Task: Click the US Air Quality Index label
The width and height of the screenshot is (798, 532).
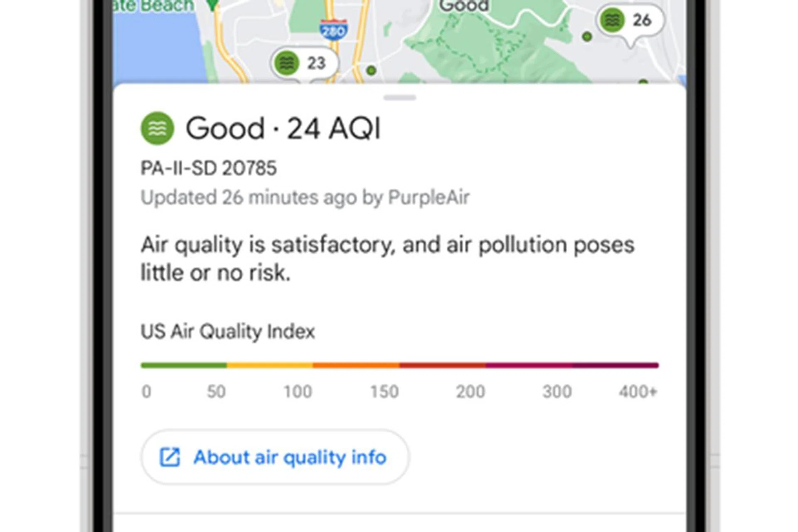Action: click(228, 332)
